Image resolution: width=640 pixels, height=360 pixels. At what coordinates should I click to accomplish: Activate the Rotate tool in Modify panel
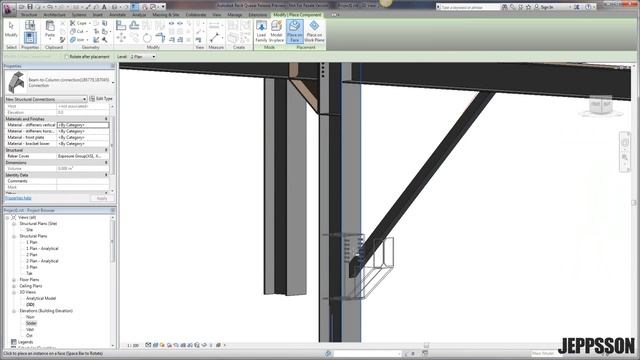147,38
